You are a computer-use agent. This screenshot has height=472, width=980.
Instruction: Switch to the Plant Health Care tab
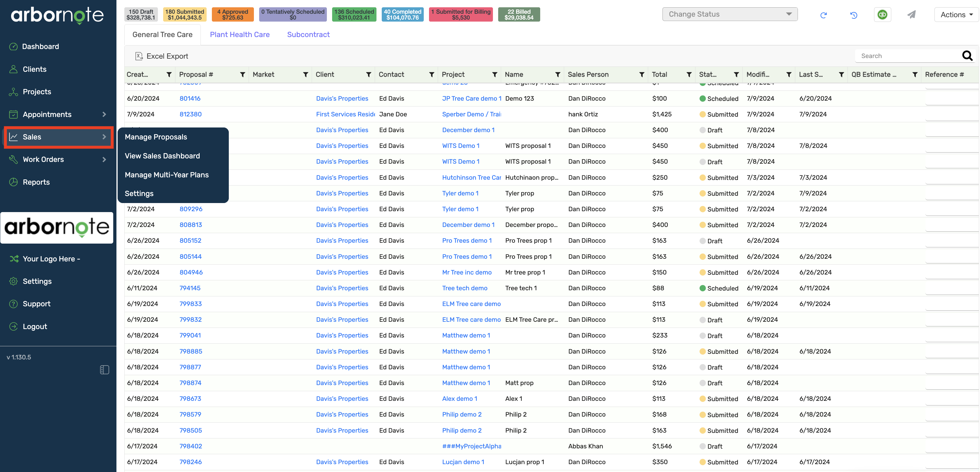pos(240,35)
